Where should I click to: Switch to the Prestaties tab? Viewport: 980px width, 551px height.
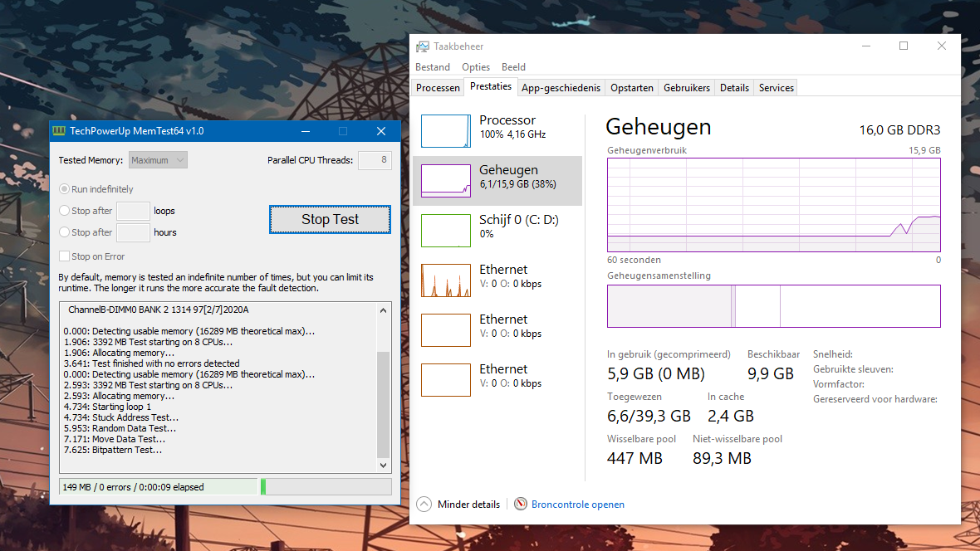pyautogui.click(x=491, y=86)
